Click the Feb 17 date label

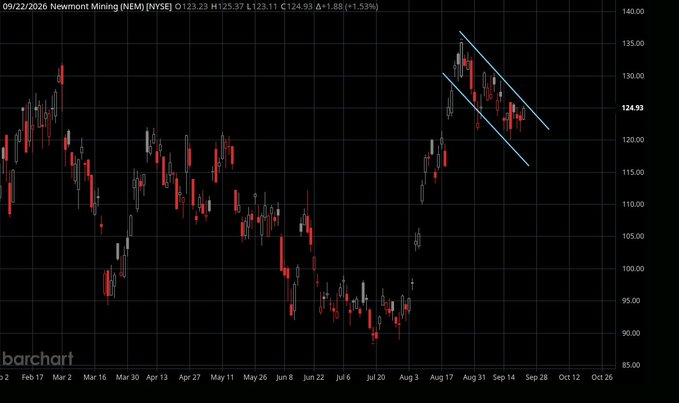tap(32, 377)
